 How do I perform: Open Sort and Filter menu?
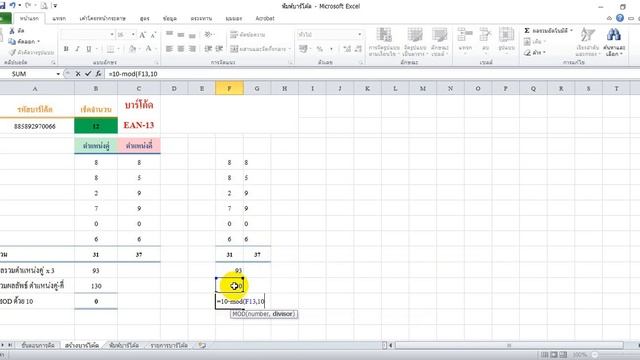pos(588,42)
